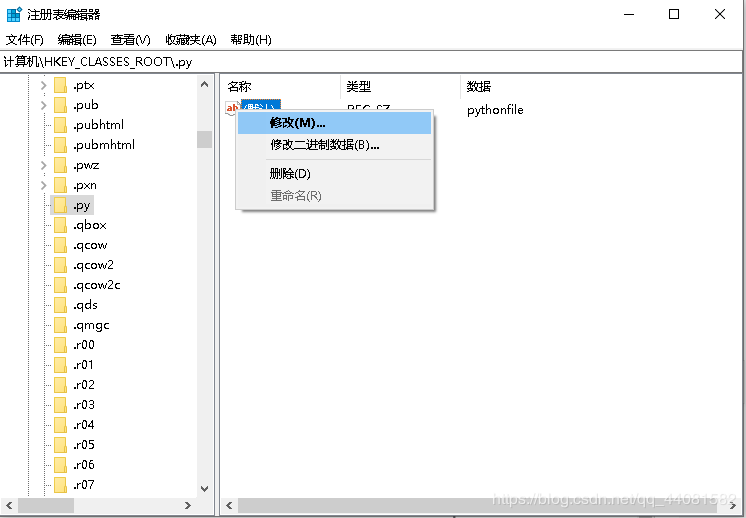
Task: Click the folder icon next to .r06
Action: pyautogui.click(x=60, y=465)
